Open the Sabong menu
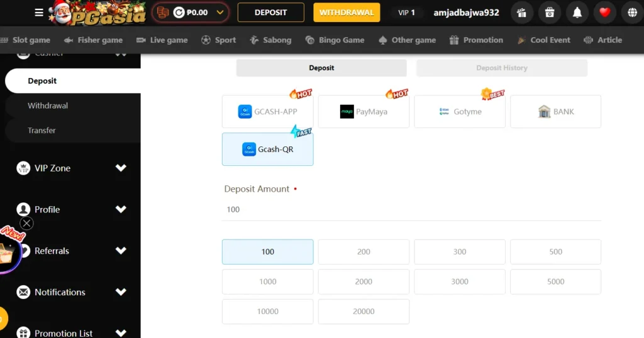644x338 pixels. pyautogui.click(x=270, y=40)
